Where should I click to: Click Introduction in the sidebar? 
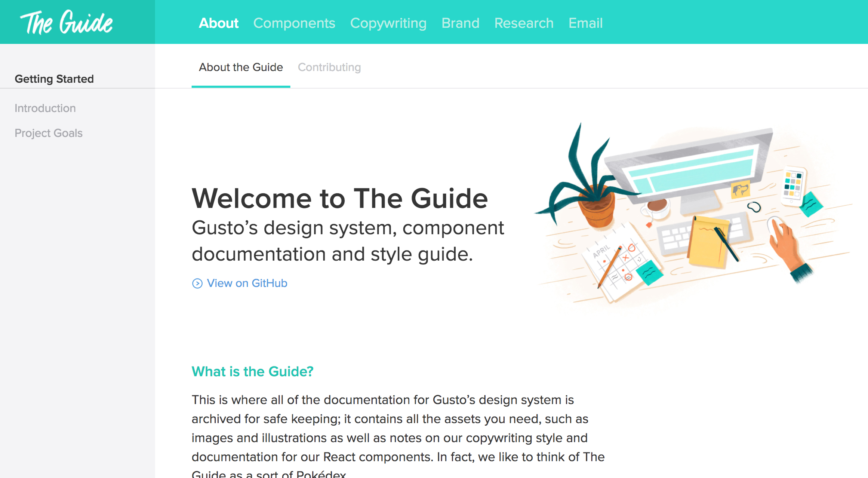45,108
